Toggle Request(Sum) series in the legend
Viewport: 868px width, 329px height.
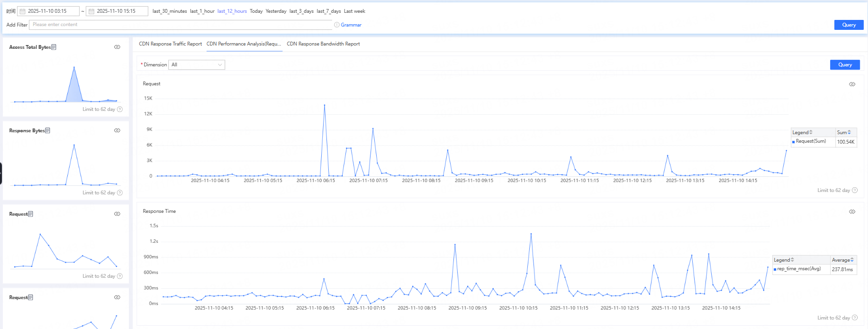(x=811, y=141)
